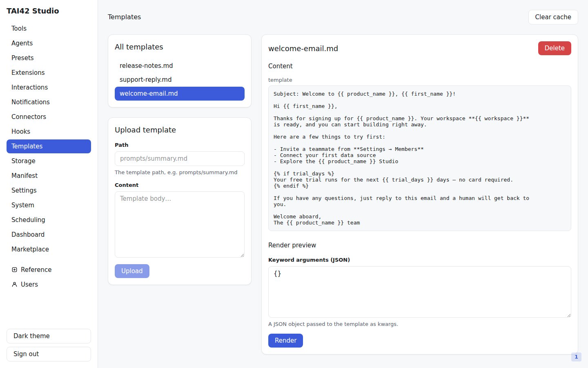
Task: Click the TAI42 Studio title
Action: pyautogui.click(x=33, y=11)
